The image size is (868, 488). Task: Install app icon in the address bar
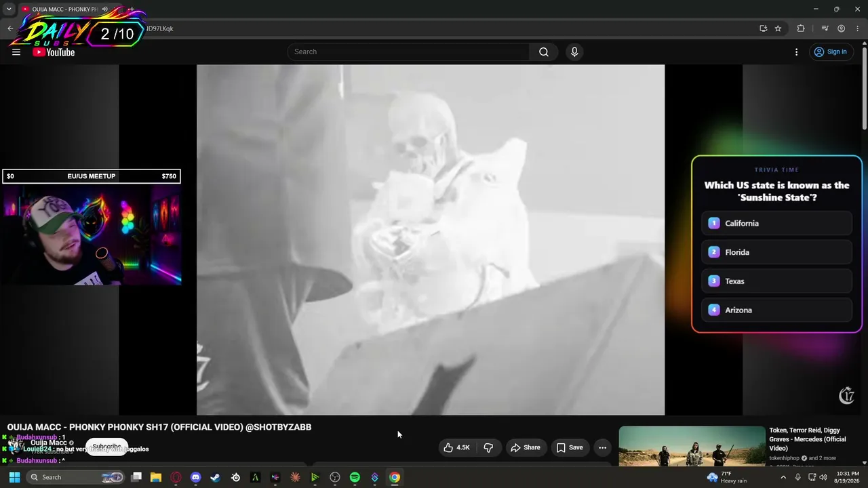click(x=763, y=28)
